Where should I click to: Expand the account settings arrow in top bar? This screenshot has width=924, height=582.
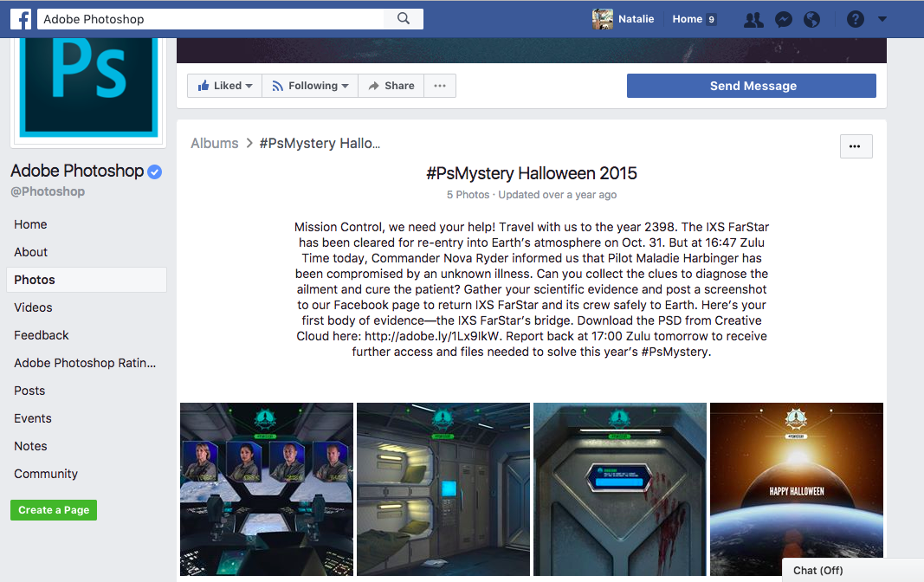(882, 19)
